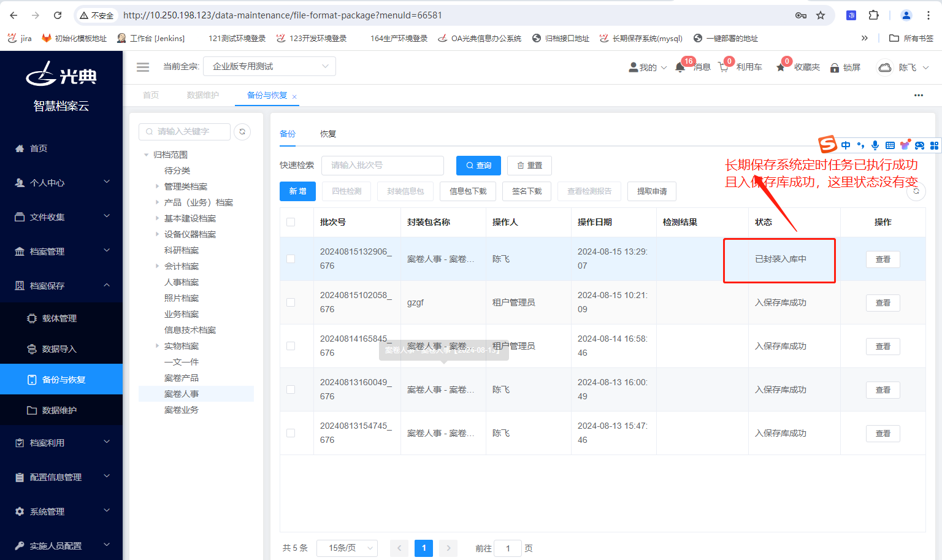Open jira bookmark
Image resolution: width=942 pixels, height=560 pixels.
point(20,38)
